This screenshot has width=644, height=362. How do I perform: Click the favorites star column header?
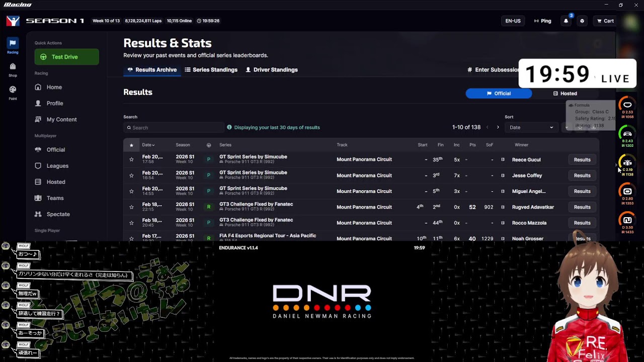tap(131, 145)
